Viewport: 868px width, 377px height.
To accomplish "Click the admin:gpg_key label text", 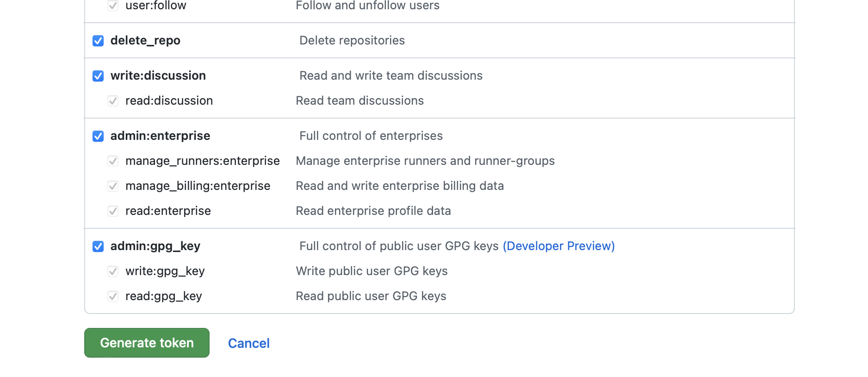I will tap(155, 246).
